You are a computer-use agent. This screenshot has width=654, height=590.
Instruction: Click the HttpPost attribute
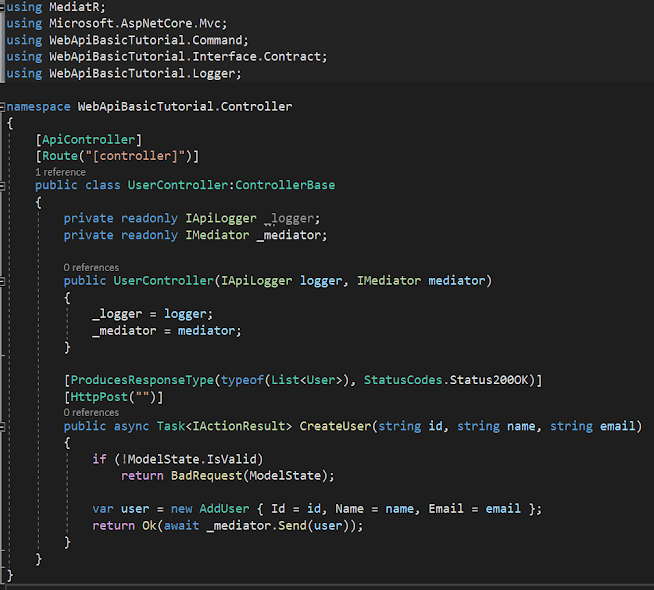[99, 397]
